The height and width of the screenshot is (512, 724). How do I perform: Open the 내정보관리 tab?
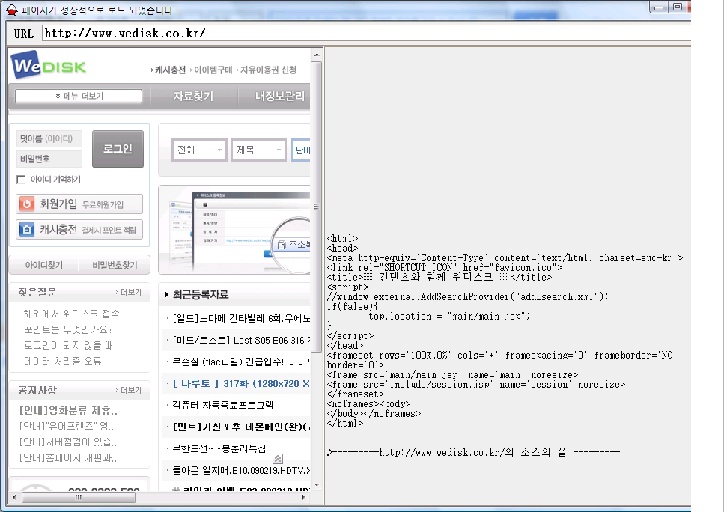[279, 96]
